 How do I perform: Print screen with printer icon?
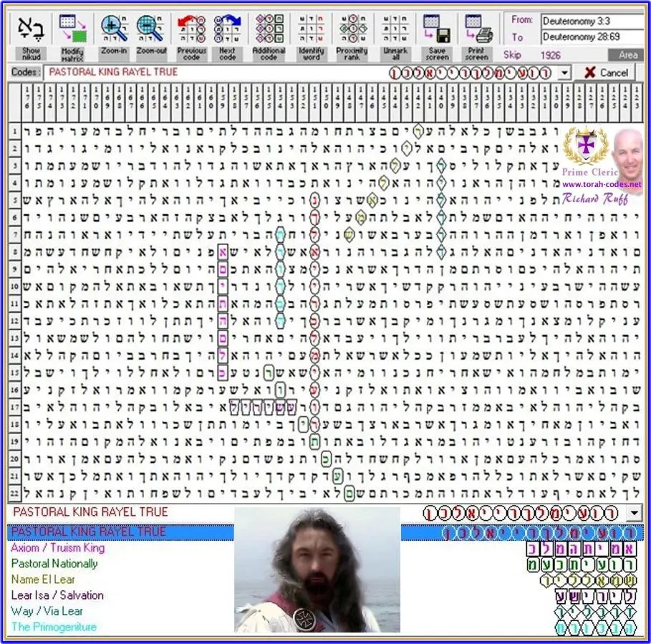(477, 37)
